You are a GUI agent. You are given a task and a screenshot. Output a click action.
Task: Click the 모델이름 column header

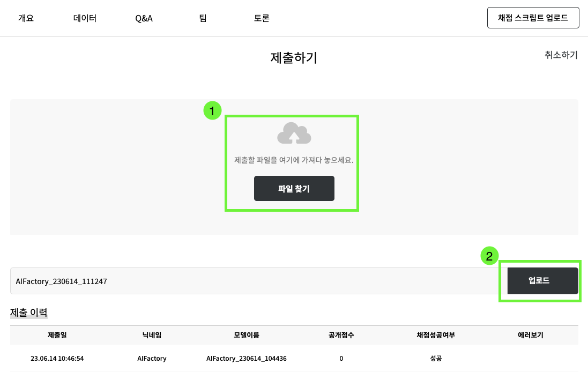tap(247, 335)
